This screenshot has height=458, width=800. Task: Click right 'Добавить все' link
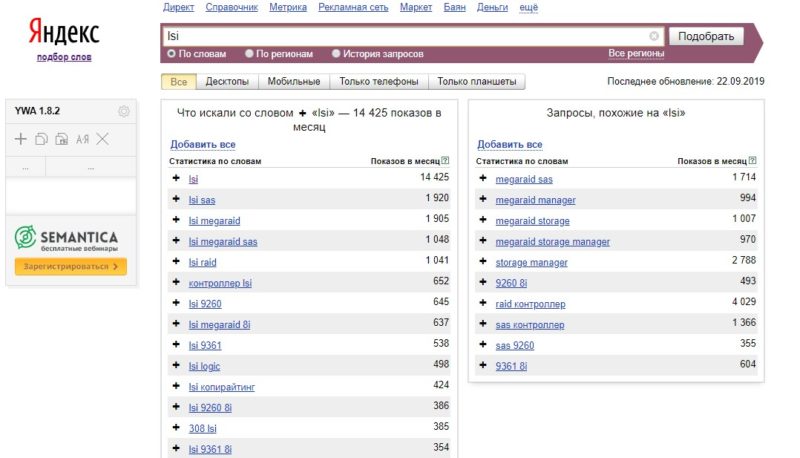(510, 144)
